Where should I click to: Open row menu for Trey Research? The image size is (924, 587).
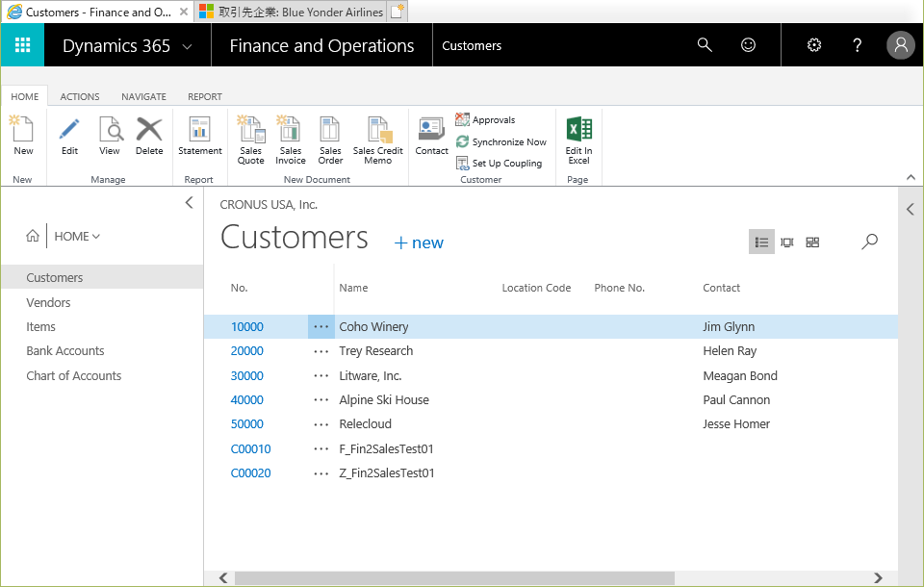pyautogui.click(x=321, y=351)
